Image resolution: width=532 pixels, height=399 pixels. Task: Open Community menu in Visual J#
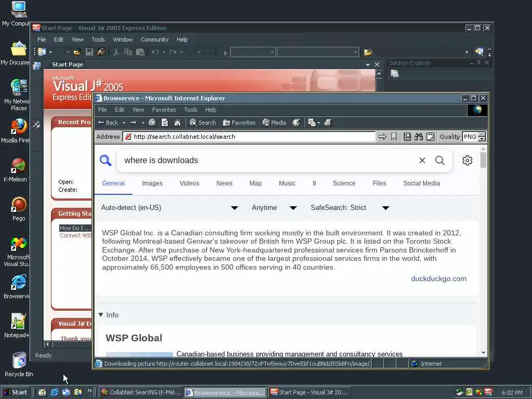click(155, 39)
